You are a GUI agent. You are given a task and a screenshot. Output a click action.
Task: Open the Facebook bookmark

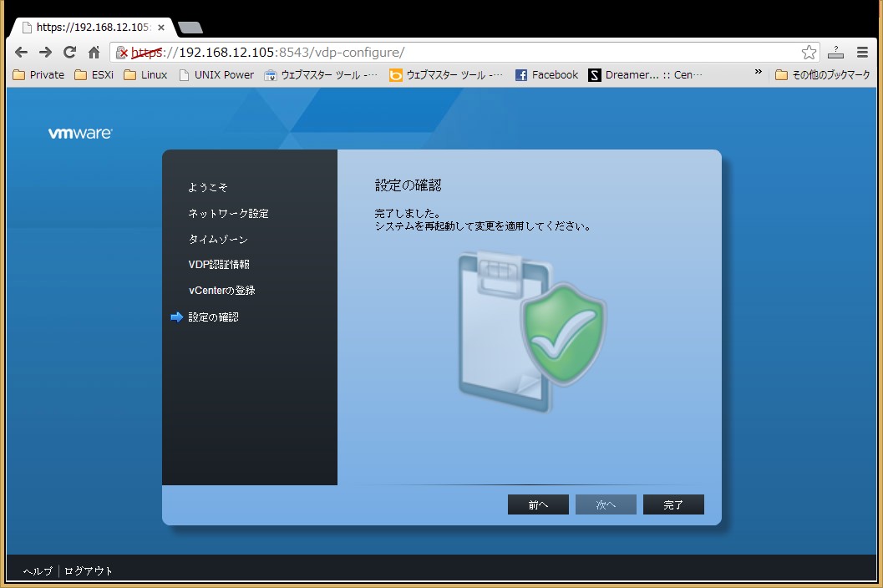tap(547, 75)
